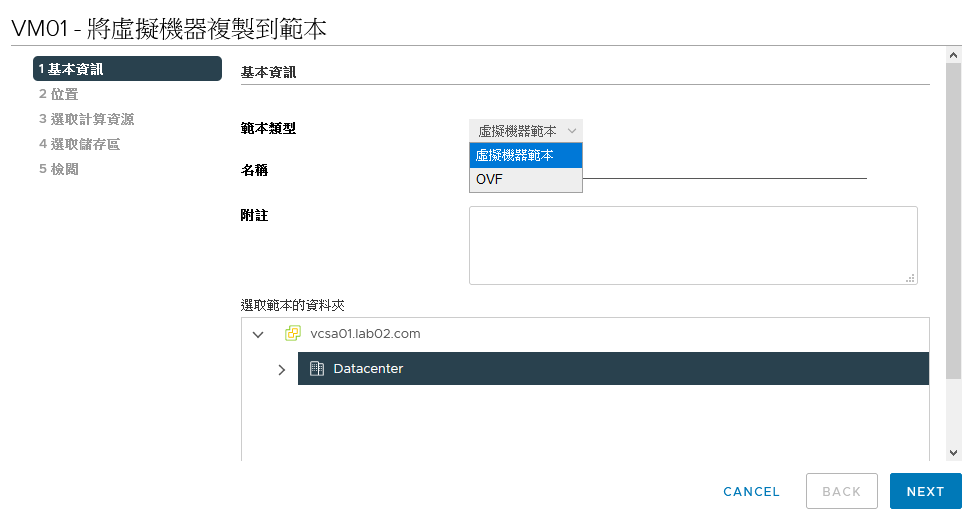Collapse the vcsa01.lab02.com tree node
The height and width of the screenshot is (522, 975).
pos(258,334)
